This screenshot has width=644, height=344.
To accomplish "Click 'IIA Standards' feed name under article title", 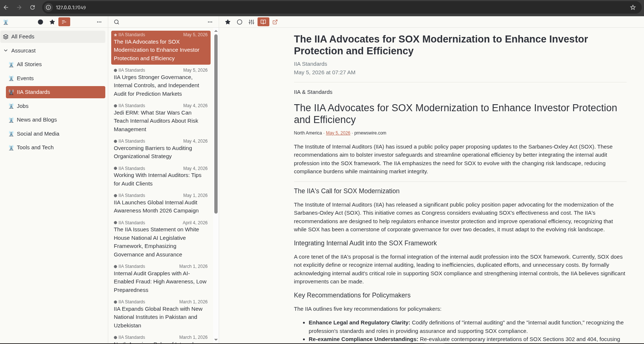I will pyautogui.click(x=310, y=64).
